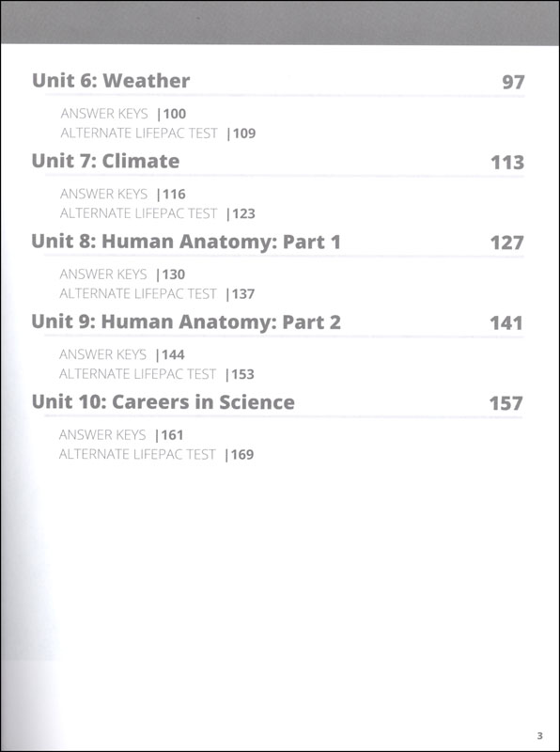Open Alternate LIFEPAC Test page 109
This screenshot has width=560, height=752.
158,133
